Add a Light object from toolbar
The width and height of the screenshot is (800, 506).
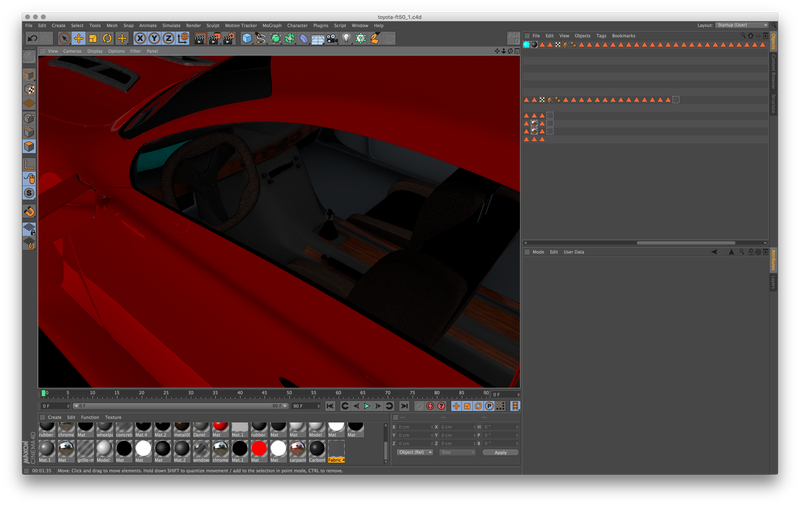346,38
